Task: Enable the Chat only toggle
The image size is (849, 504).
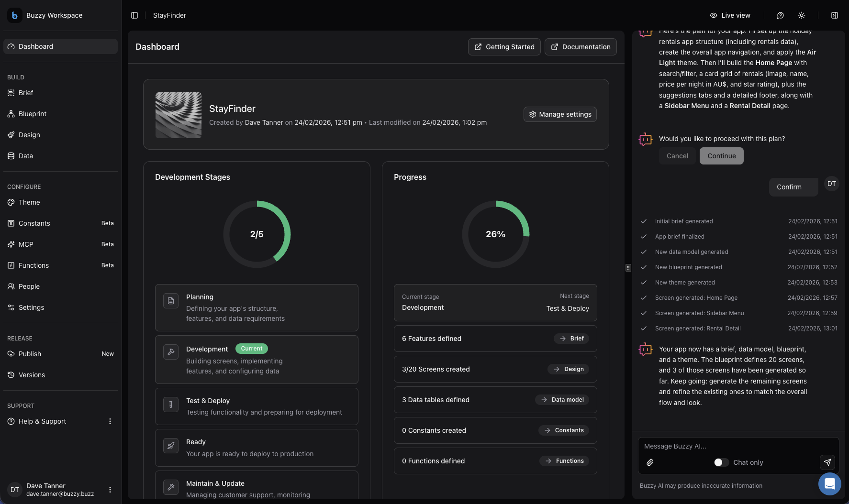Action: (721, 462)
